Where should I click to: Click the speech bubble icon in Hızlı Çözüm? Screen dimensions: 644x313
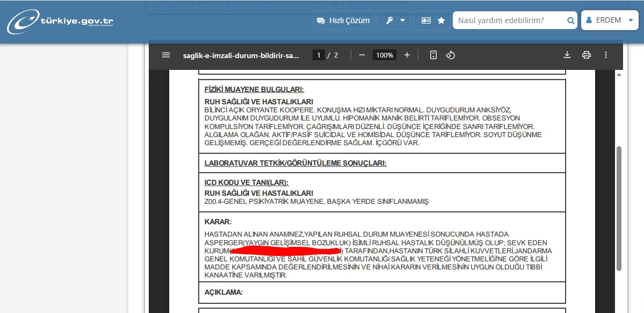[x=321, y=20]
